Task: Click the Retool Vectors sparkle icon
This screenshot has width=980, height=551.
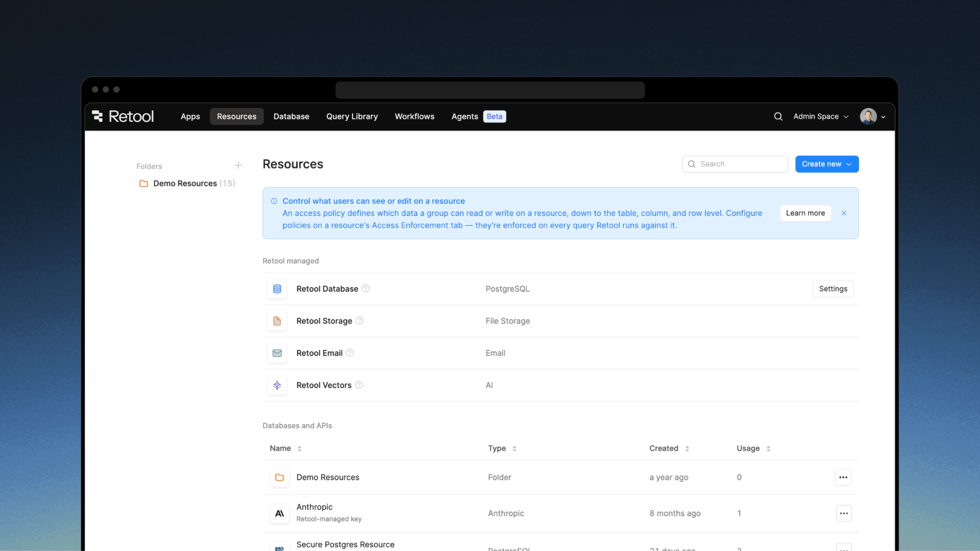Action: click(x=277, y=385)
